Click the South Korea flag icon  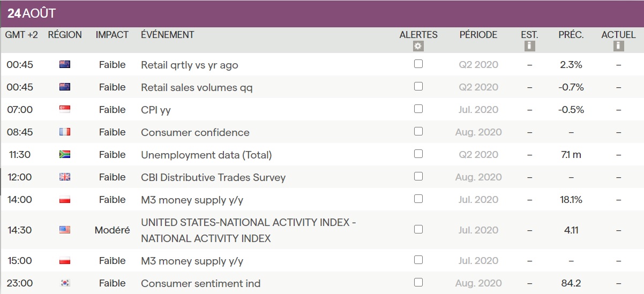click(65, 283)
